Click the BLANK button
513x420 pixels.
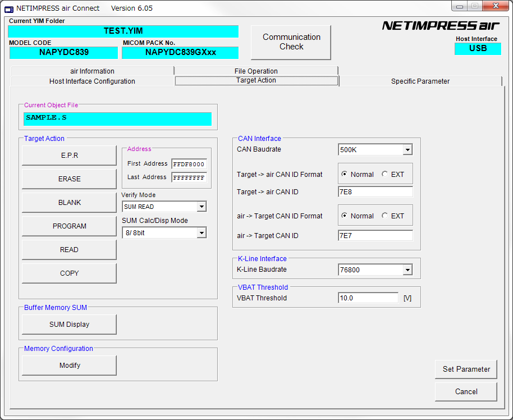[70, 203]
